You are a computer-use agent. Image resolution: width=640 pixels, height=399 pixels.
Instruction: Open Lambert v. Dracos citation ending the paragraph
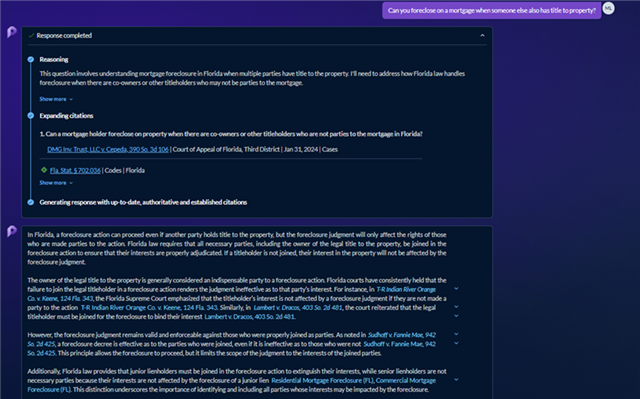pyautogui.click(x=249, y=317)
